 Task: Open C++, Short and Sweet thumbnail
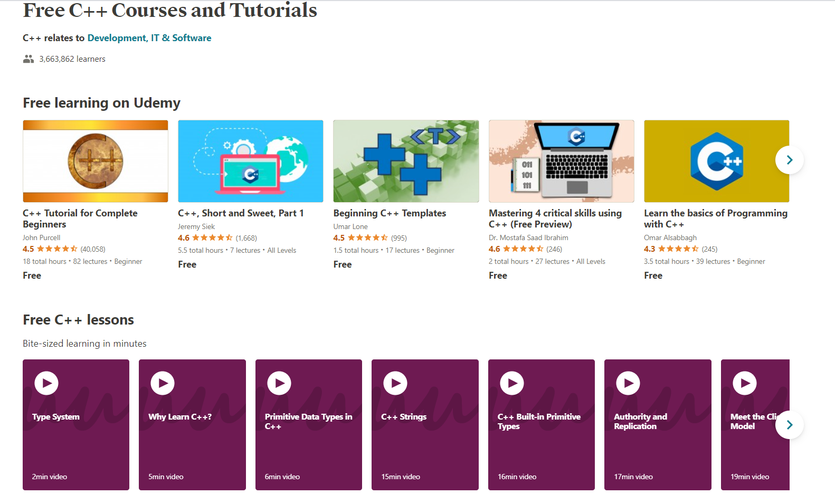pyautogui.click(x=251, y=161)
